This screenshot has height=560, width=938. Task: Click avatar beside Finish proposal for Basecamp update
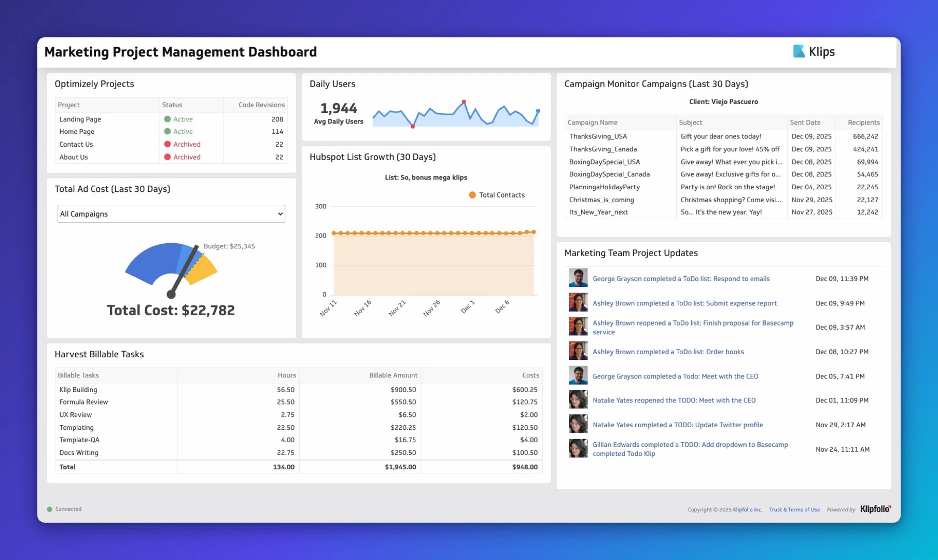[x=578, y=327]
